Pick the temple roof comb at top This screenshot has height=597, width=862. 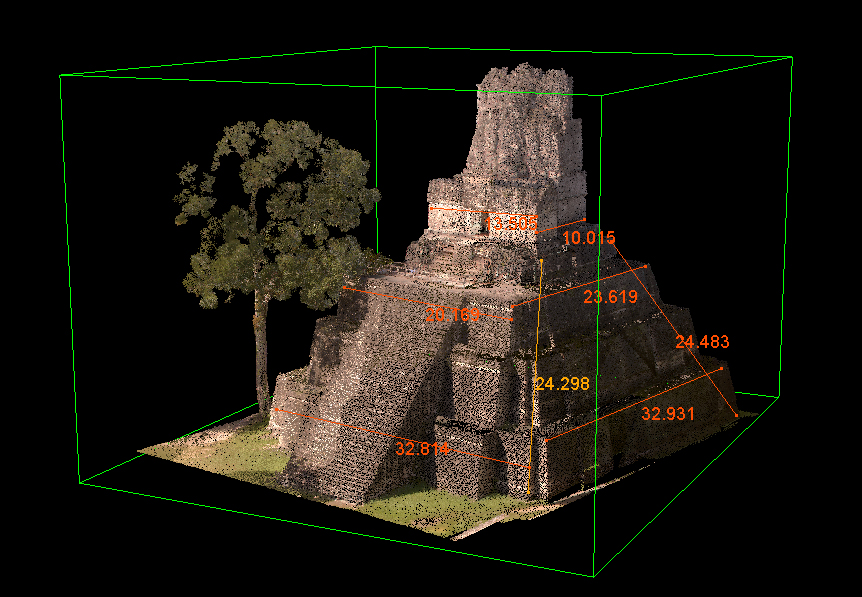click(524, 124)
